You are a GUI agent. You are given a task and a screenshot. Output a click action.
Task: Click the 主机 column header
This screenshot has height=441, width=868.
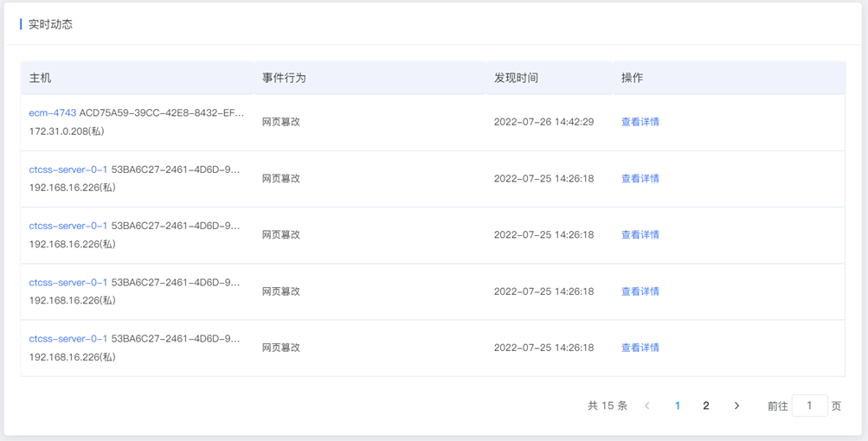click(x=40, y=78)
